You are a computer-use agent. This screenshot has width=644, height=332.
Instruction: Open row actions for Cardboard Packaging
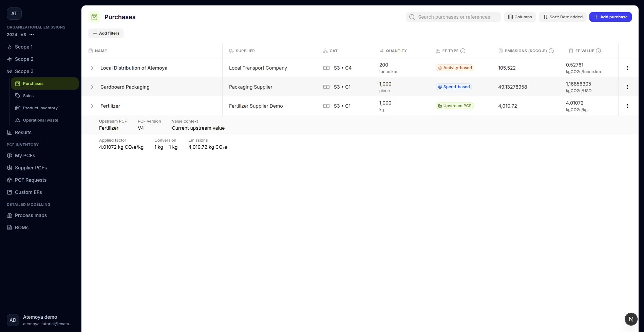click(x=627, y=87)
